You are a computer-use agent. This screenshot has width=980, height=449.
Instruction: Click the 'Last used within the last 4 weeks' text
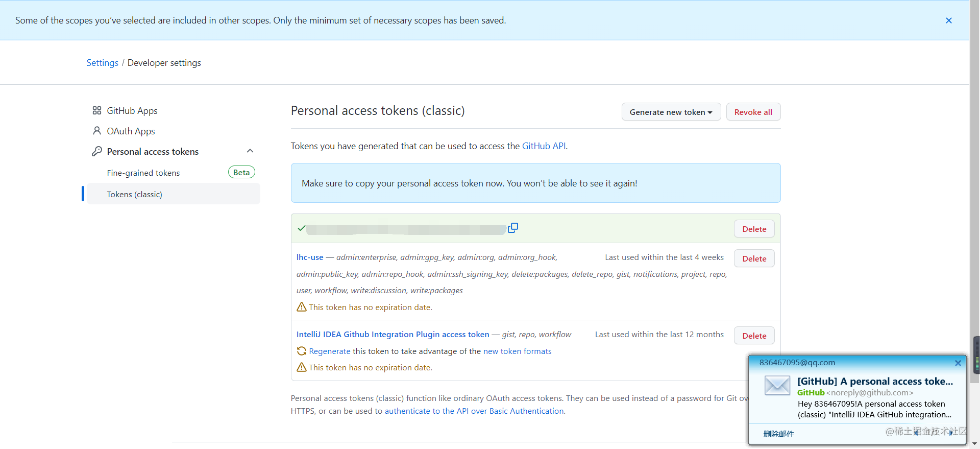[x=665, y=257]
